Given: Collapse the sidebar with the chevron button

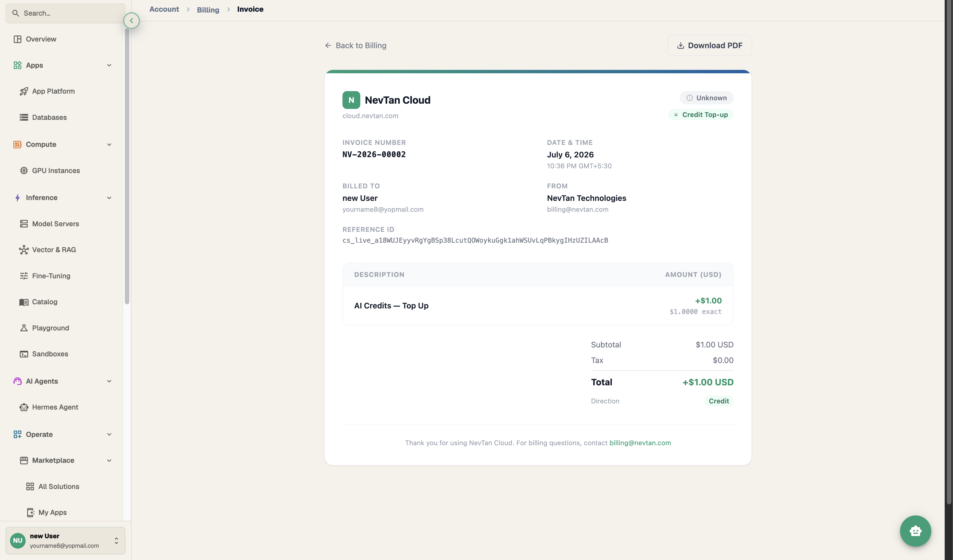Looking at the screenshot, I should pyautogui.click(x=132, y=20).
